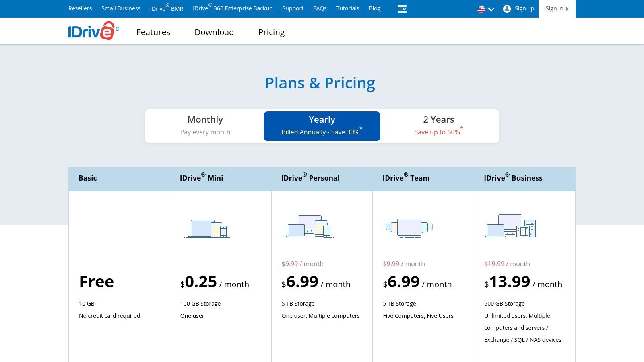Click the Sign in button
The height and width of the screenshot is (362, 644).
557,9
